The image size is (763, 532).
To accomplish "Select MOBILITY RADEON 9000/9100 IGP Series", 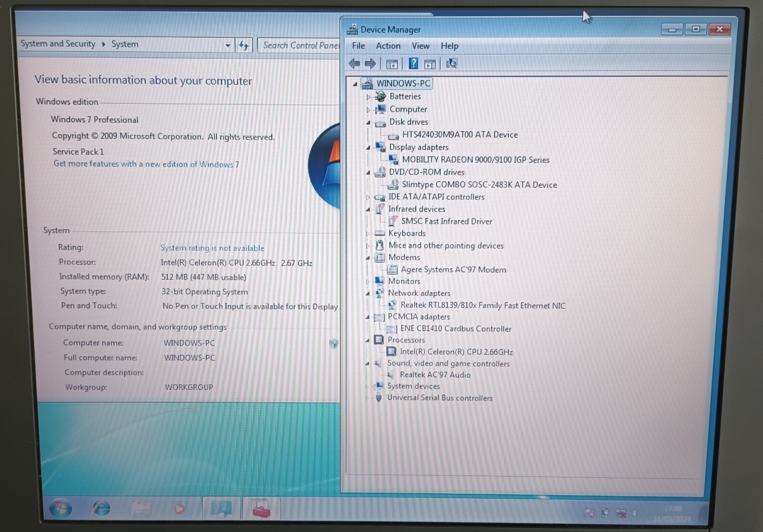I will point(475,160).
